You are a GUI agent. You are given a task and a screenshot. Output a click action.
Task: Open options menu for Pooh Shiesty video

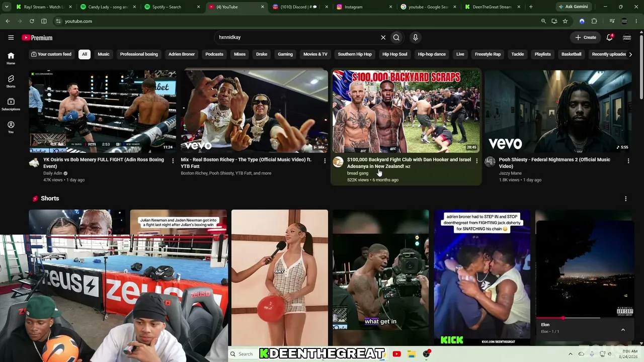(628, 161)
